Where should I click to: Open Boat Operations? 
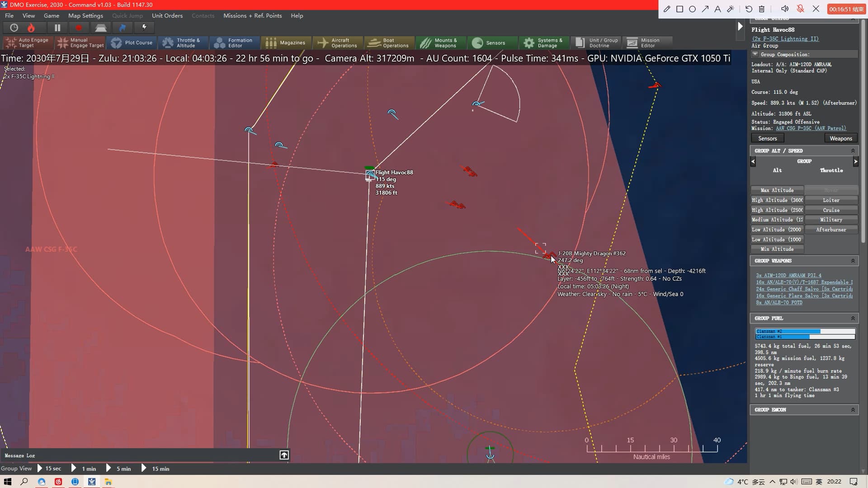click(x=389, y=43)
